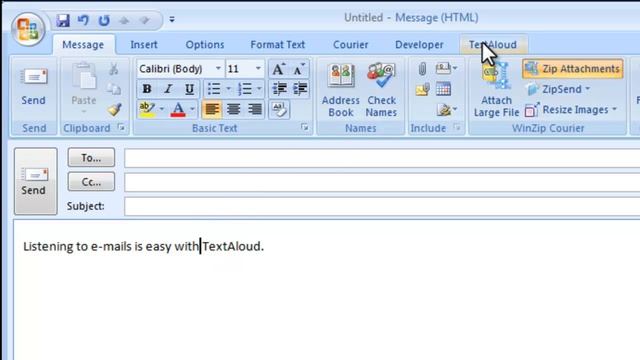Select Align Text Right
Image resolution: width=640 pixels, height=360 pixels.
(255, 109)
